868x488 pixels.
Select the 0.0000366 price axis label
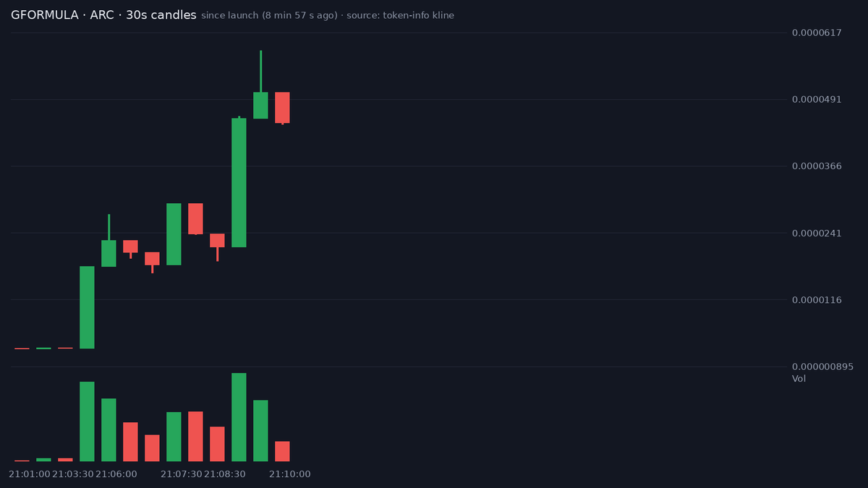coord(817,166)
